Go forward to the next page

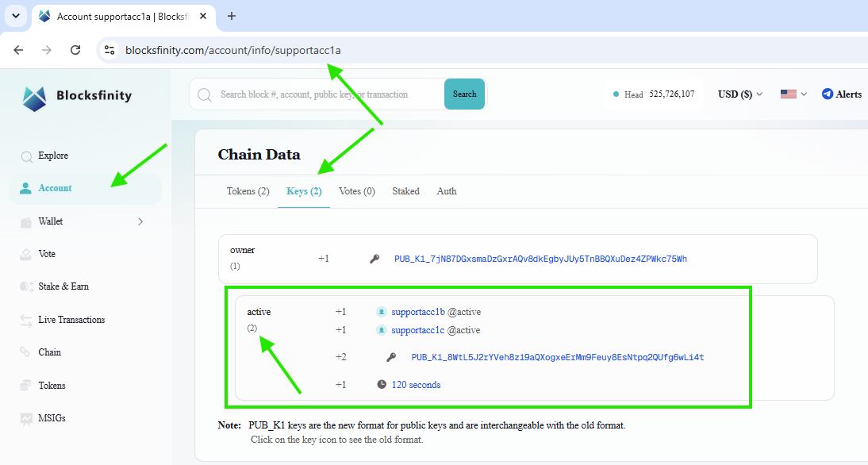click(x=47, y=50)
